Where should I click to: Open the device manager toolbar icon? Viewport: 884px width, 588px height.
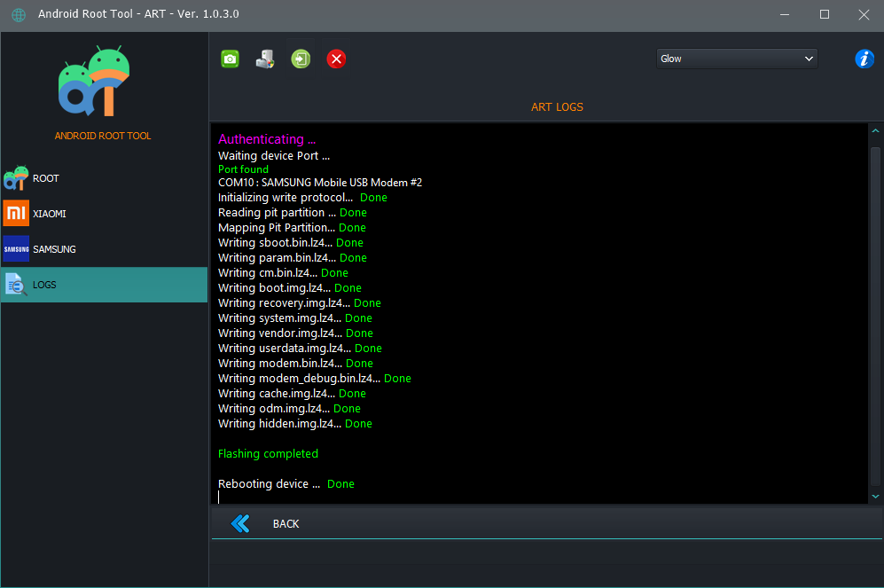pyautogui.click(x=265, y=59)
